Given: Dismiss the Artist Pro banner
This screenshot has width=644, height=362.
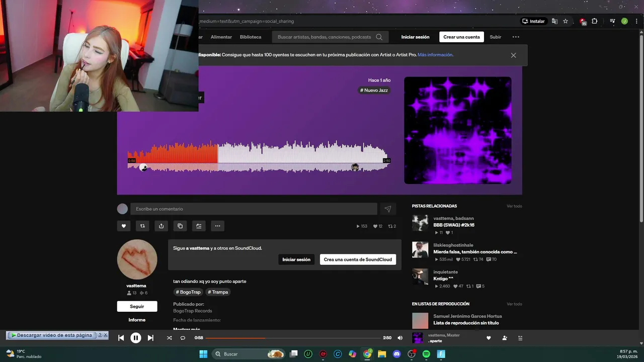Looking at the screenshot, I should click(513, 55).
